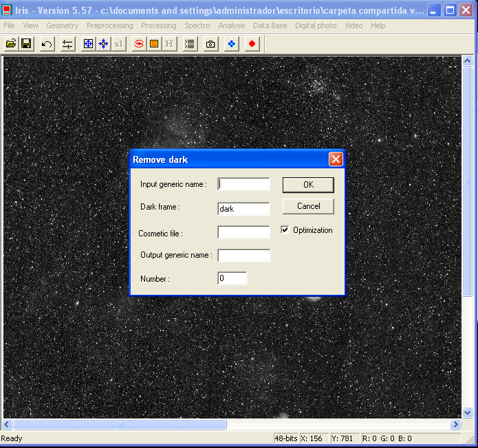Viewport: 478px width, 448px height.
Task: Click the Ready status text
Action: 12,438
